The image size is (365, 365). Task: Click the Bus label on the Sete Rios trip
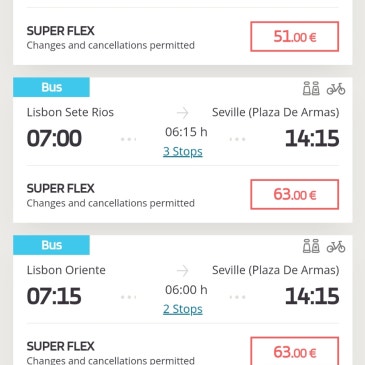pos(51,87)
